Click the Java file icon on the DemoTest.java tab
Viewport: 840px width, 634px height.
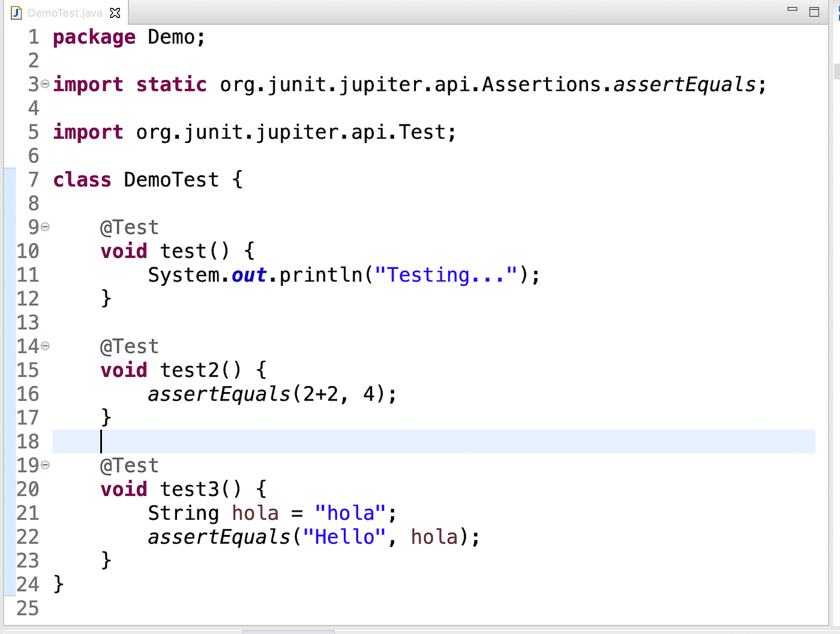pyautogui.click(x=16, y=12)
